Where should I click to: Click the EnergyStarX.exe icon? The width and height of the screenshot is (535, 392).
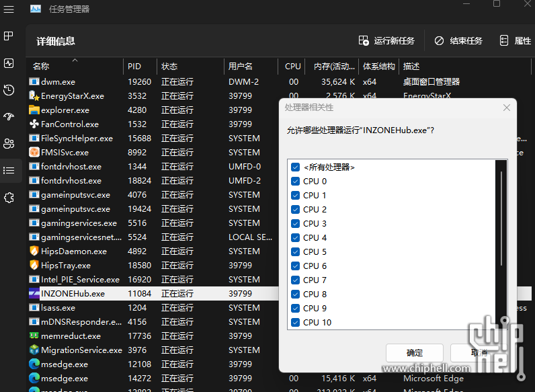34,96
